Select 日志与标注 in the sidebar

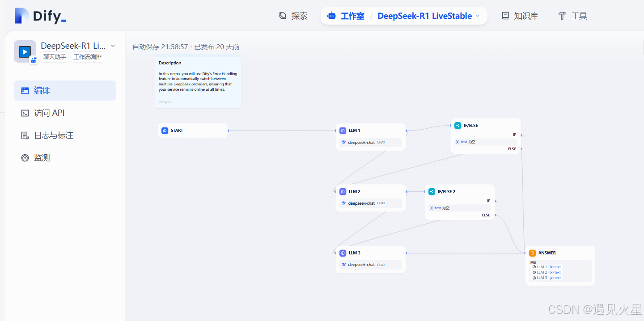point(65,135)
